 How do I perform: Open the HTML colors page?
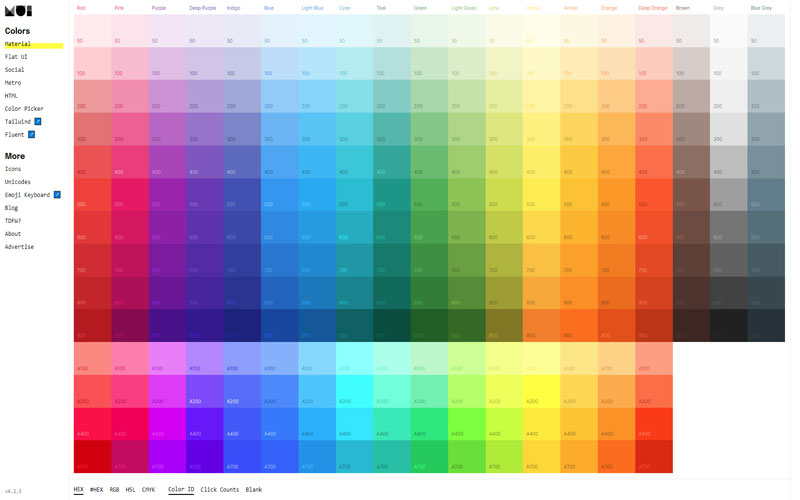point(11,95)
